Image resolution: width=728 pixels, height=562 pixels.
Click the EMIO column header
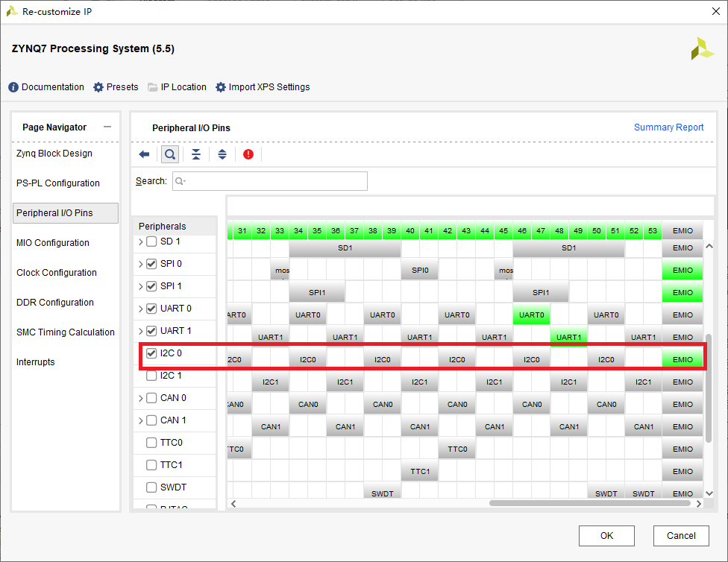click(682, 230)
